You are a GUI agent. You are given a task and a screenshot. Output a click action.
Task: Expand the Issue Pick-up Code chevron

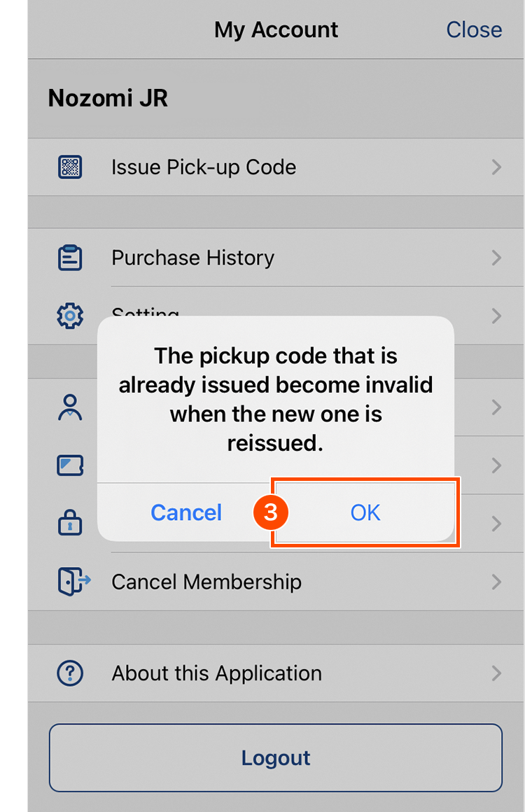[x=496, y=167]
